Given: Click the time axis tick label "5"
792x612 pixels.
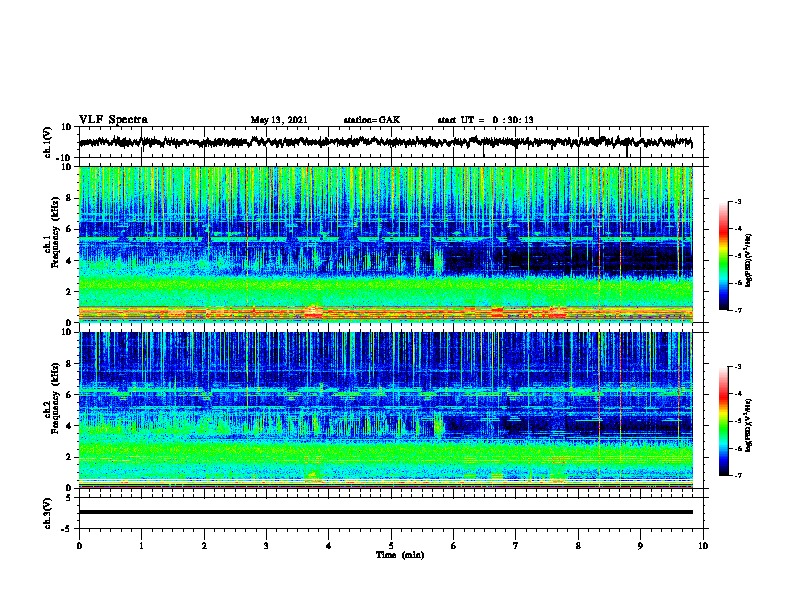Looking at the screenshot, I should click(391, 546).
